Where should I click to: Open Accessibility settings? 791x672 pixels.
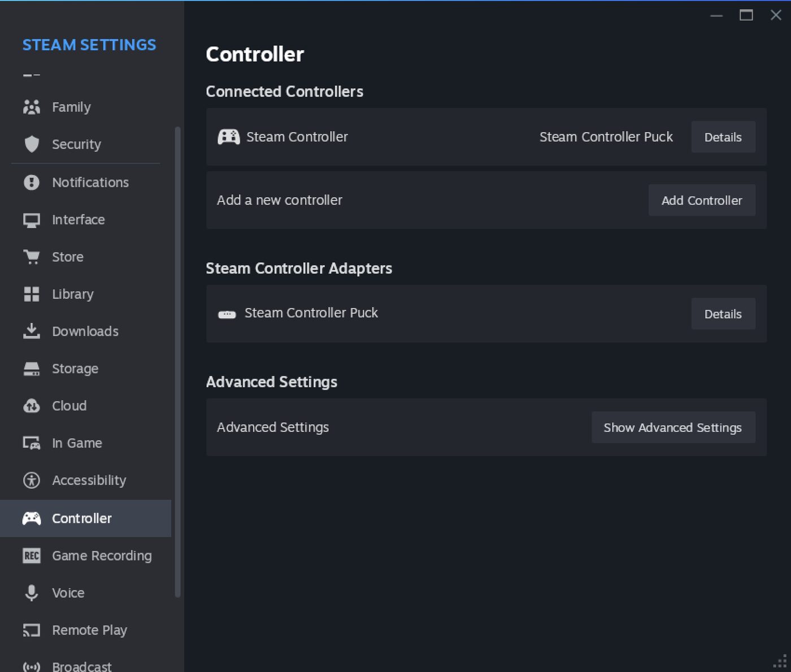coord(85,480)
